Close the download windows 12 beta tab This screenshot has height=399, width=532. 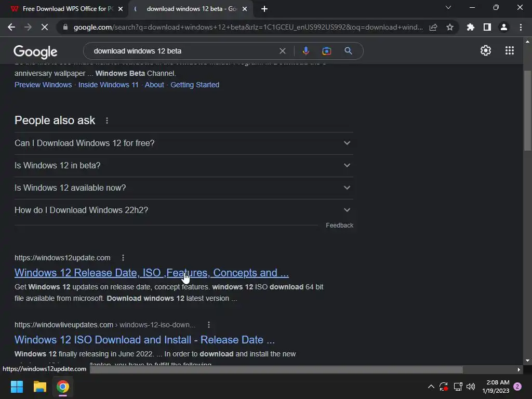click(x=245, y=9)
